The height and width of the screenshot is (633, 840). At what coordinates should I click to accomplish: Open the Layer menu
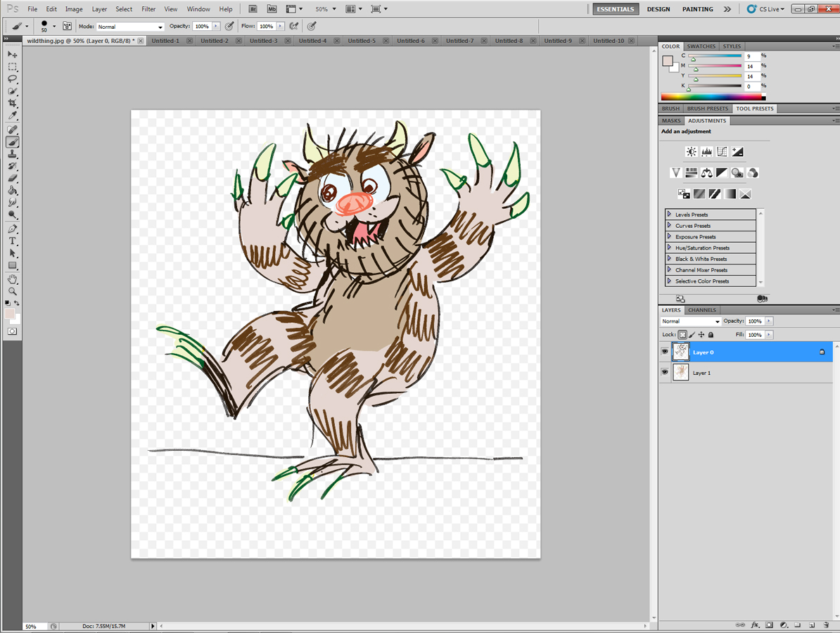[99, 9]
